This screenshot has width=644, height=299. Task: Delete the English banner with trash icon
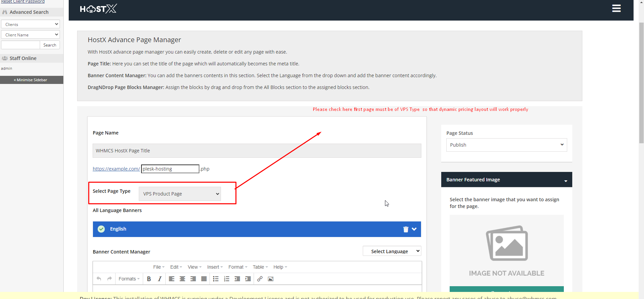[x=406, y=229]
